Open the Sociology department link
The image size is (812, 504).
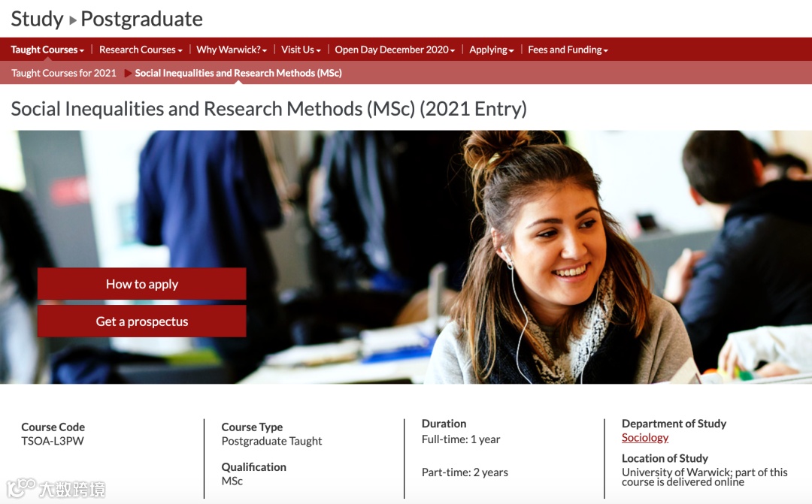point(645,438)
